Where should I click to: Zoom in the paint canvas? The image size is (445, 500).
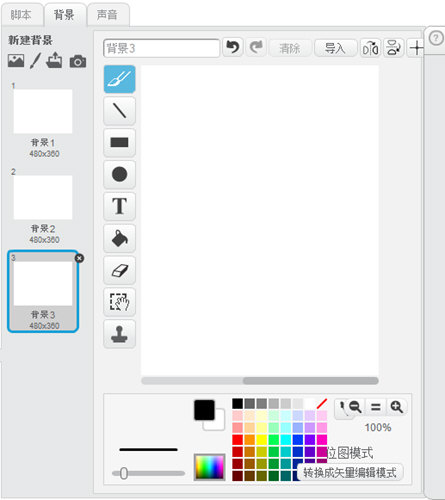[x=396, y=407]
